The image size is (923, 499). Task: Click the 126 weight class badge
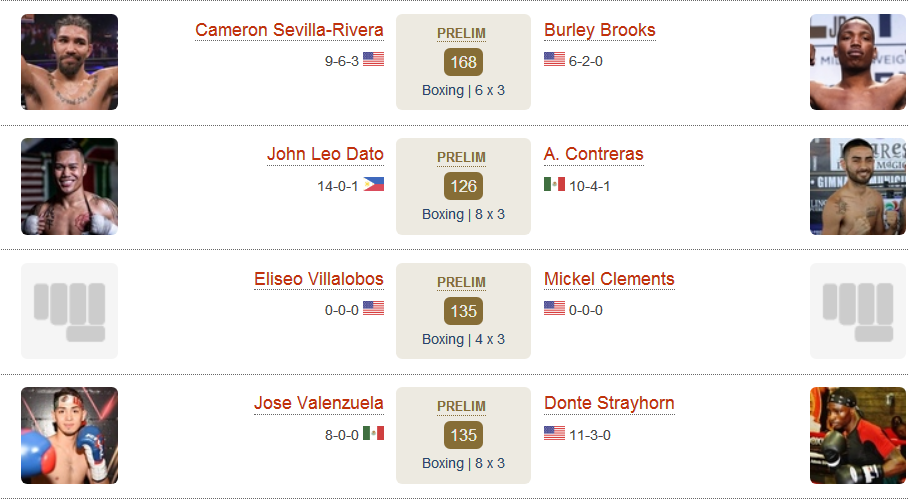(463, 187)
